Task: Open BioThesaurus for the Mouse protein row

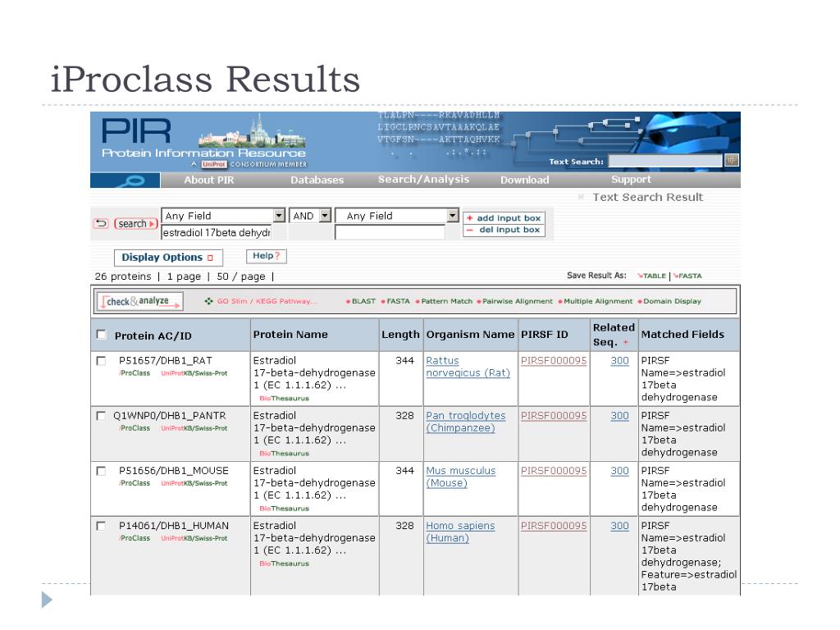Action: pyautogui.click(x=284, y=509)
